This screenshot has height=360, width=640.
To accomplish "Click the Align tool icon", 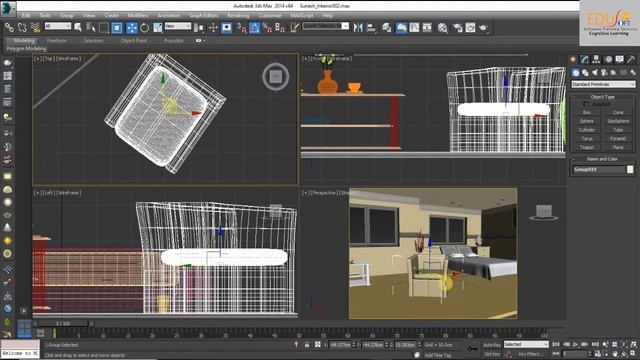I will (x=371, y=27).
